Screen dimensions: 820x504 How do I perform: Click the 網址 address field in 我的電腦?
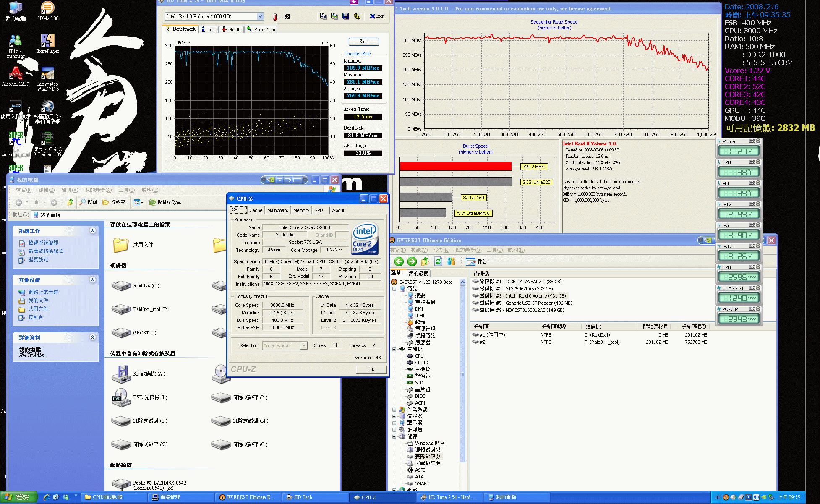130,215
